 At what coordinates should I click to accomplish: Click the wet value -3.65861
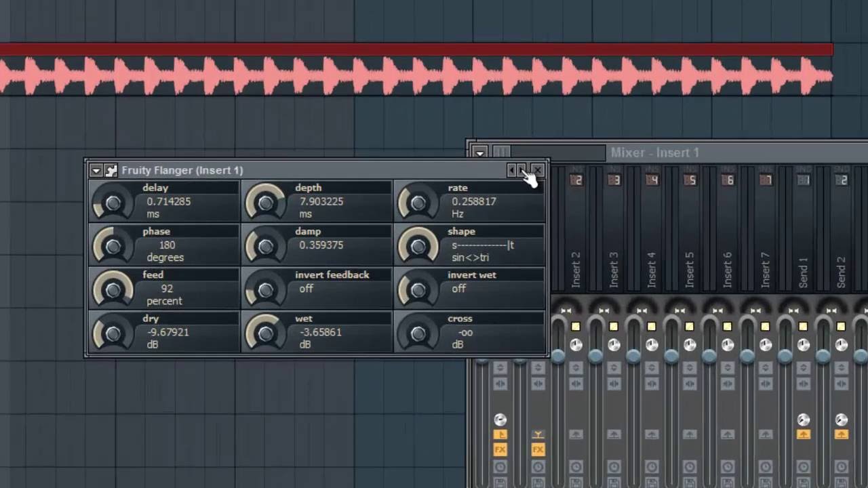point(321,332)
